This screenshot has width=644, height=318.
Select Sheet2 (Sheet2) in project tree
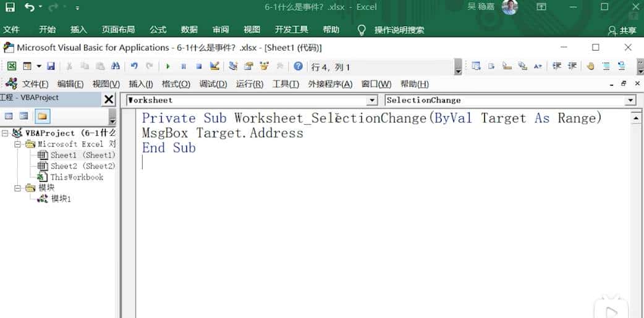coord(83,166)
